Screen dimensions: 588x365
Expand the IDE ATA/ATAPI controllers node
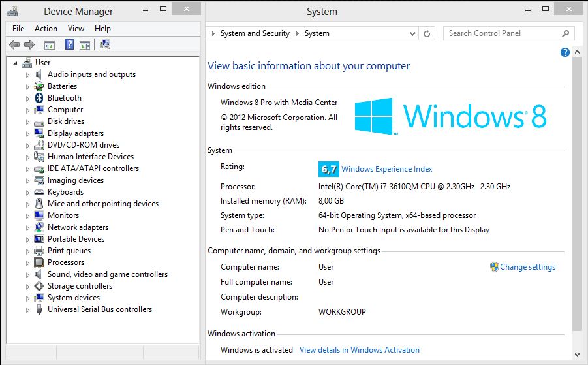pos(27,169)
